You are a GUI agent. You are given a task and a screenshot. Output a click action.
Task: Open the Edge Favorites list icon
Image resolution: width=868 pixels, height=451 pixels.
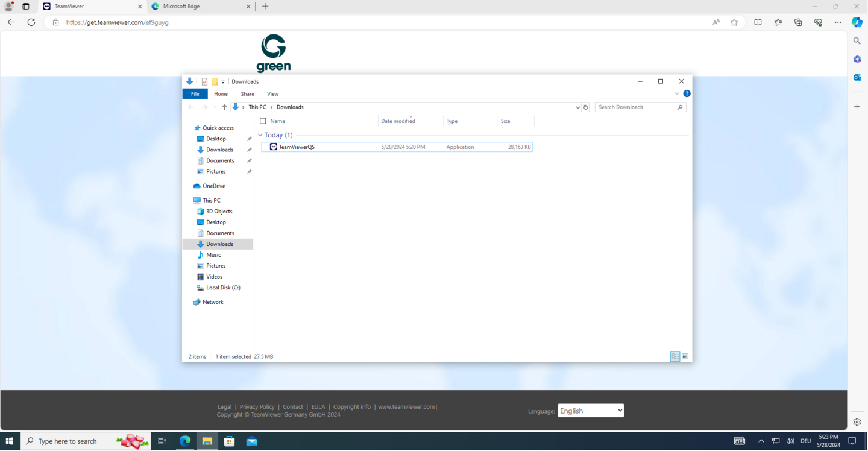pyautogui.click(x=778, y=22)
